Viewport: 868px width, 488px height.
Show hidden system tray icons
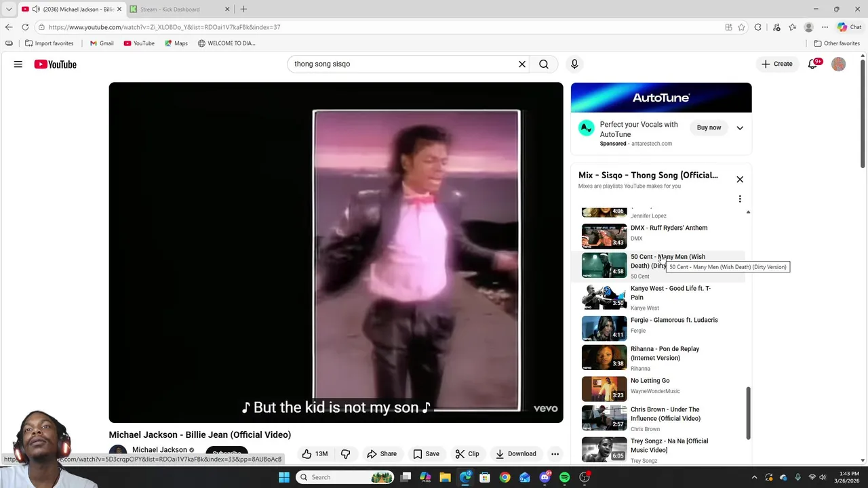(754, 477)
